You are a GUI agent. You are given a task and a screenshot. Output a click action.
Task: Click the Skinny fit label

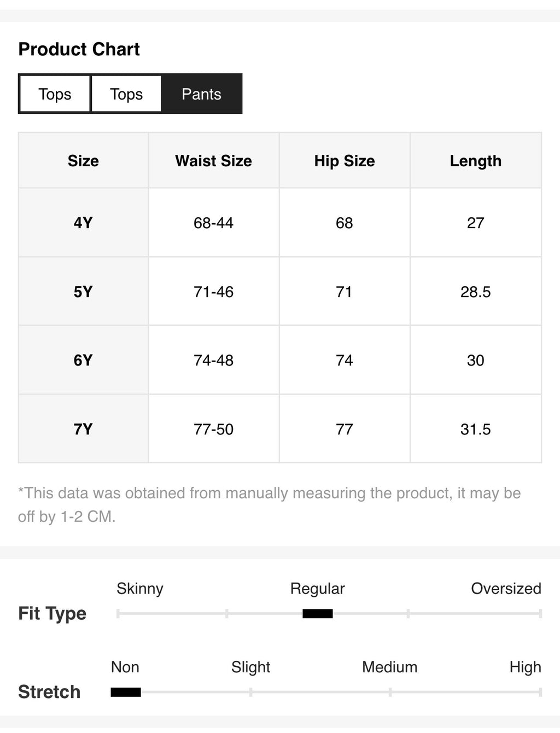[x=140, y=589]
